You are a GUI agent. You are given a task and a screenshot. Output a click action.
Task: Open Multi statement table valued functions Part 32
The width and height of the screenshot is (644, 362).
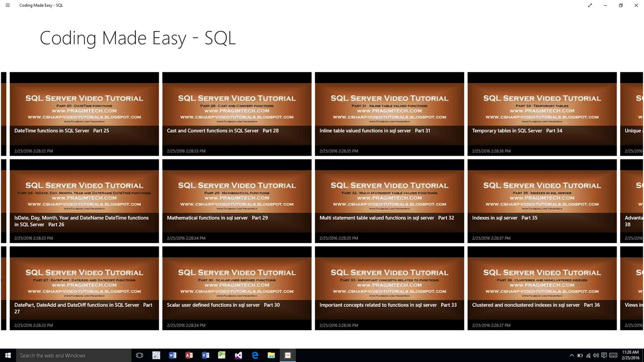390,201
